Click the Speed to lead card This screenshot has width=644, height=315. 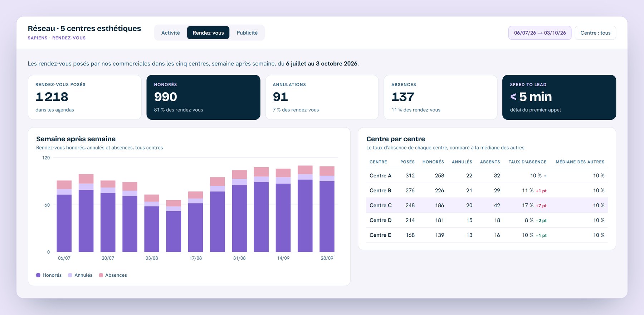click(x=559, y=97)
